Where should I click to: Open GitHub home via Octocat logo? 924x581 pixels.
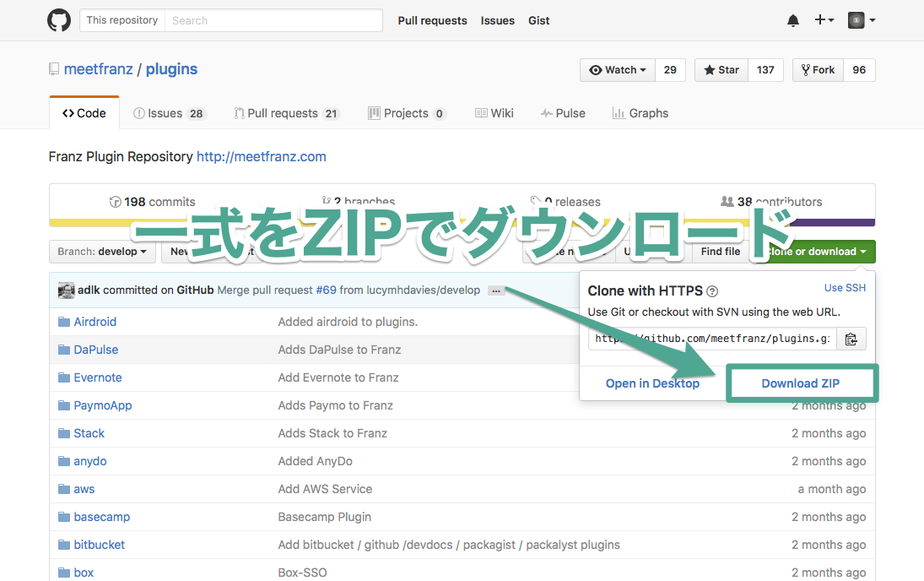59,20
